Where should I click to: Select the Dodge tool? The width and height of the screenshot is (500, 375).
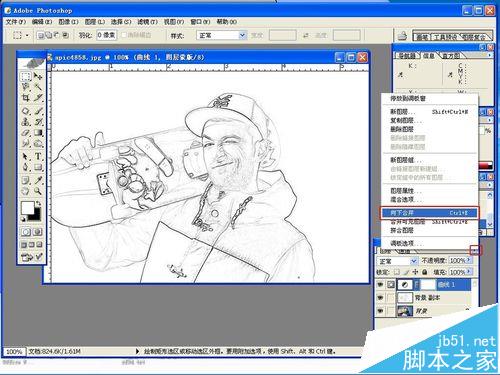tap(38, 144)
